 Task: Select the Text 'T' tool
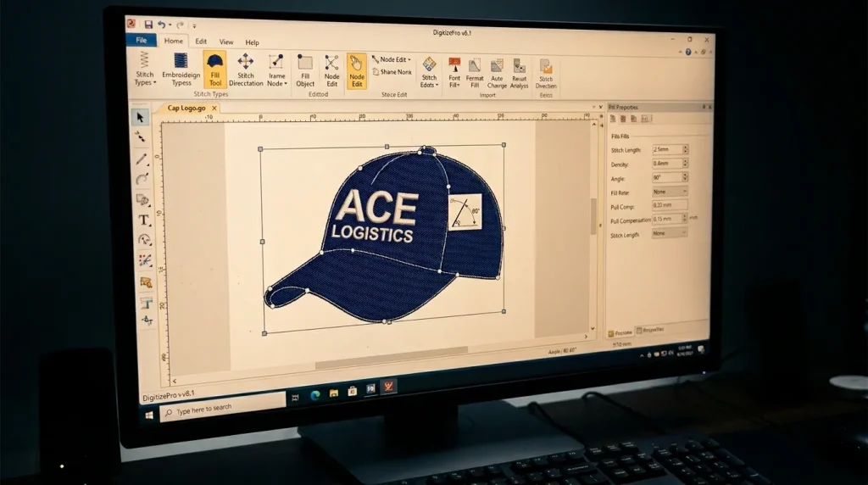(144, 220)
